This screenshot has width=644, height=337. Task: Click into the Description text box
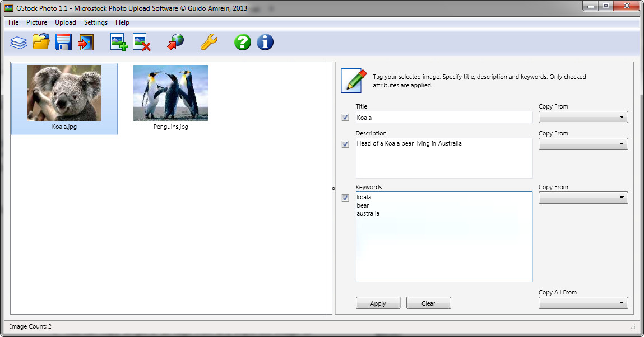point(444,158)
